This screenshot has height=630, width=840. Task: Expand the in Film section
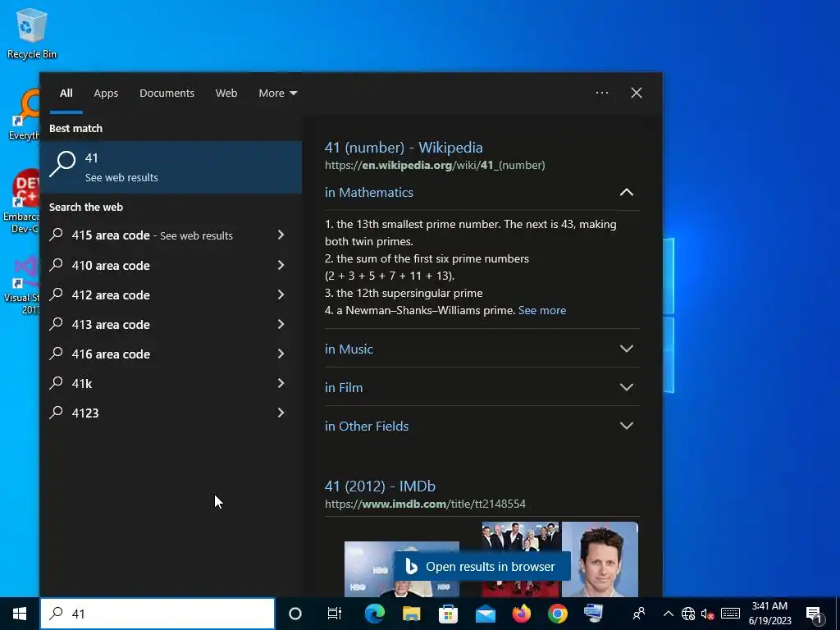(626, 387)
